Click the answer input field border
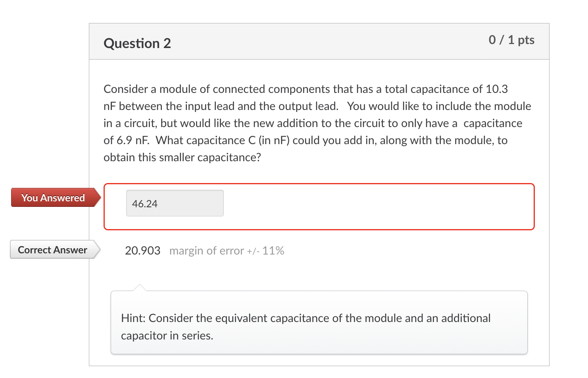This screenshot has width=588, height=378. tap(175, 191)
